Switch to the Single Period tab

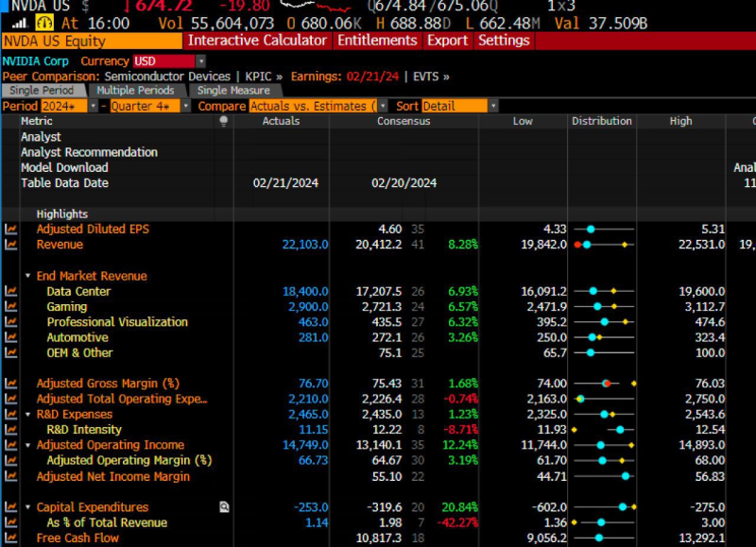43,91
